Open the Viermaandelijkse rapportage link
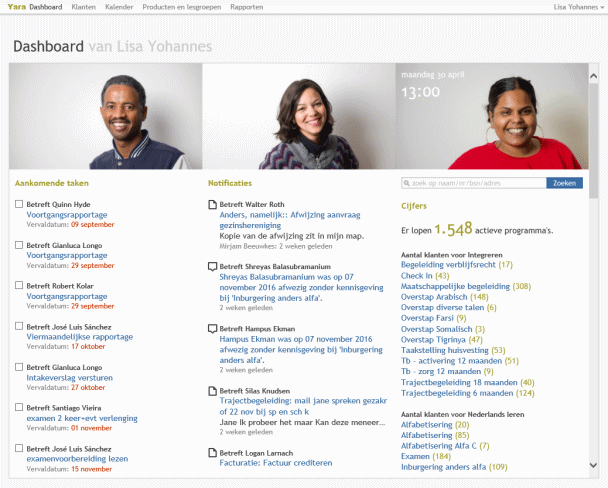Image resolution: width=608 pixels, height=488 pixels. (79, 337)
